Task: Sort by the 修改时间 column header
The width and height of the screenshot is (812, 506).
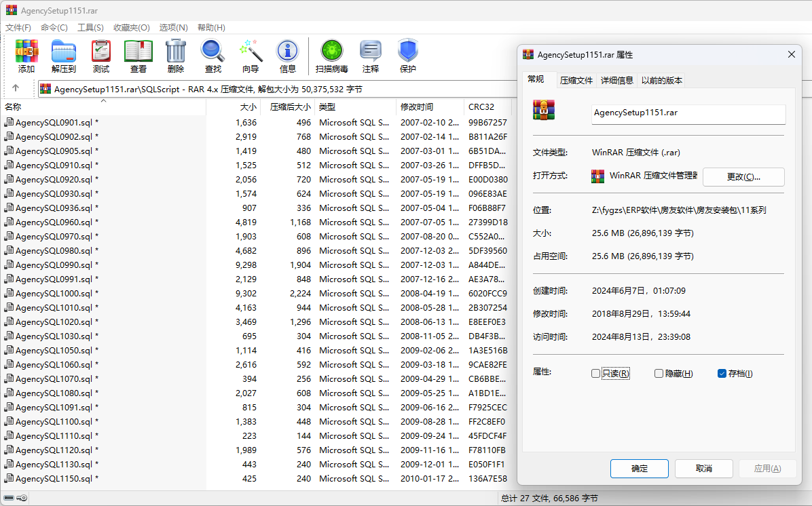Action: [x=430, y=107]
